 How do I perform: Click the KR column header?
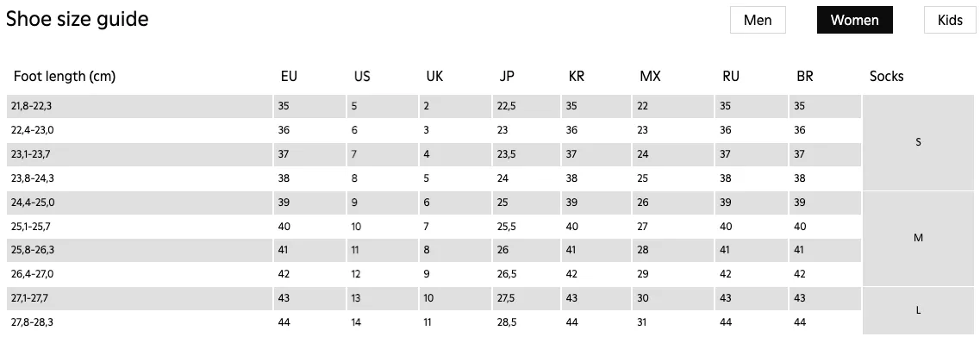click(577, 76)
